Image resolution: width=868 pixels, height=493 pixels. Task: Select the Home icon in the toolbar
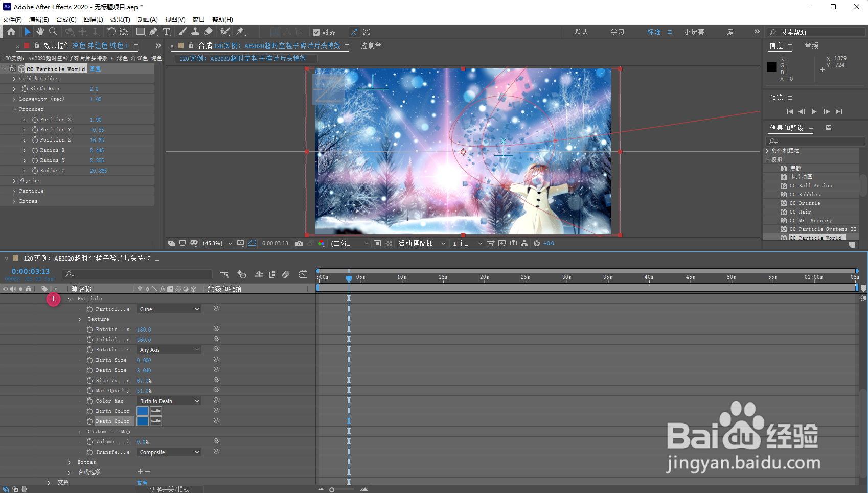pyautogui.click(x=11, y=32)
